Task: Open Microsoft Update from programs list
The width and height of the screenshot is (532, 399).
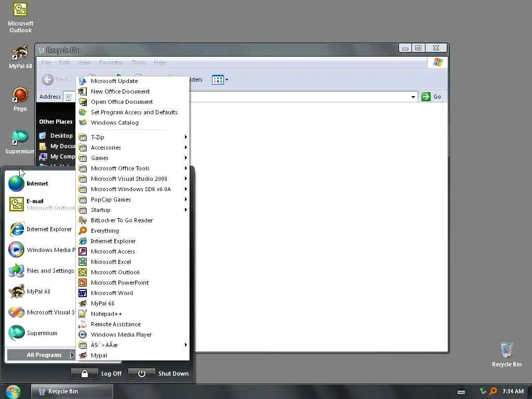Action: click(x=132, y=81)
